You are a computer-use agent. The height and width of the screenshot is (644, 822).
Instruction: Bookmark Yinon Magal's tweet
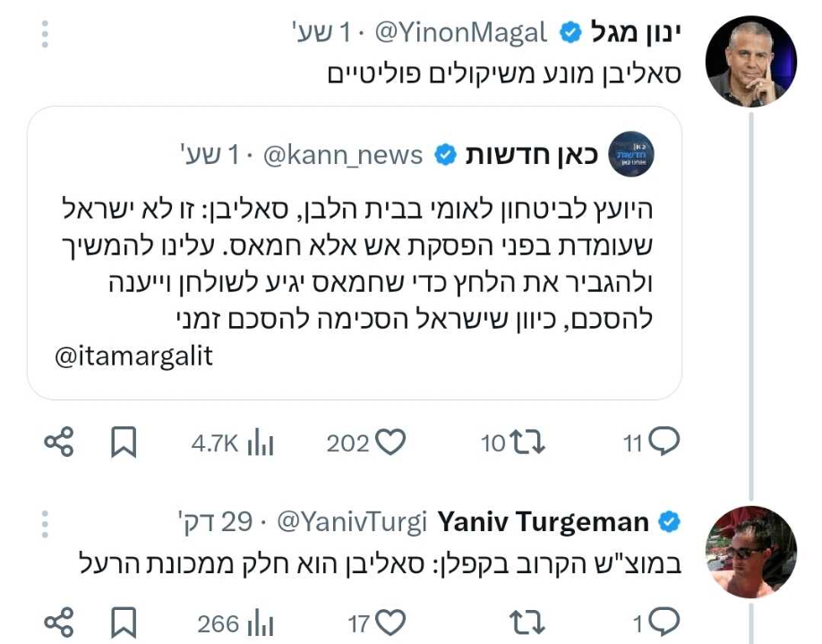tap(123, 442)
